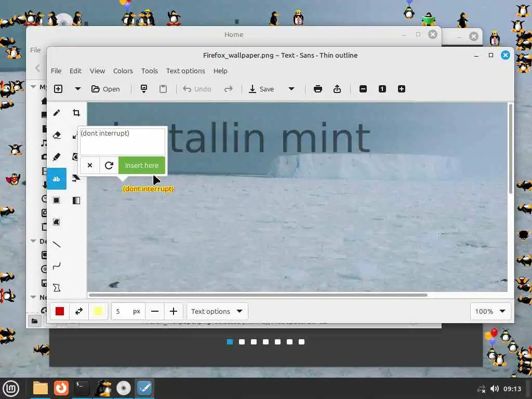Select the Filters gradient tool
This screenshot has width=532, height=399.
coord(76,200)
